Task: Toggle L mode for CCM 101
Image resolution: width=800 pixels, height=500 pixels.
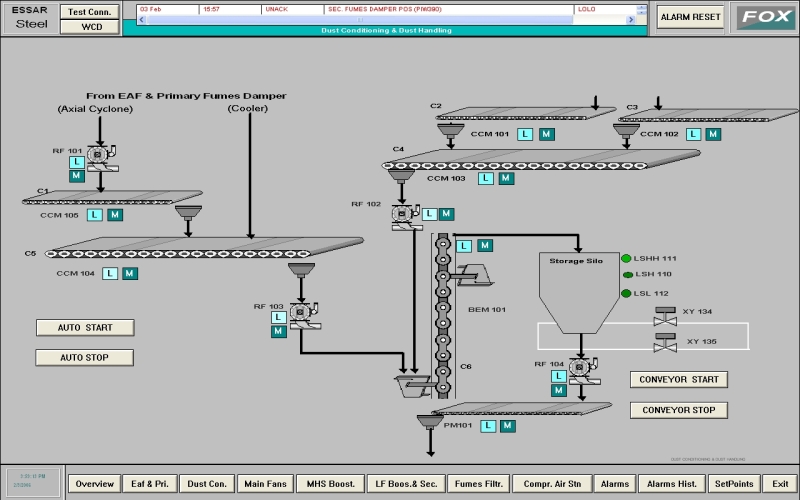Action: tap(525, 134)
